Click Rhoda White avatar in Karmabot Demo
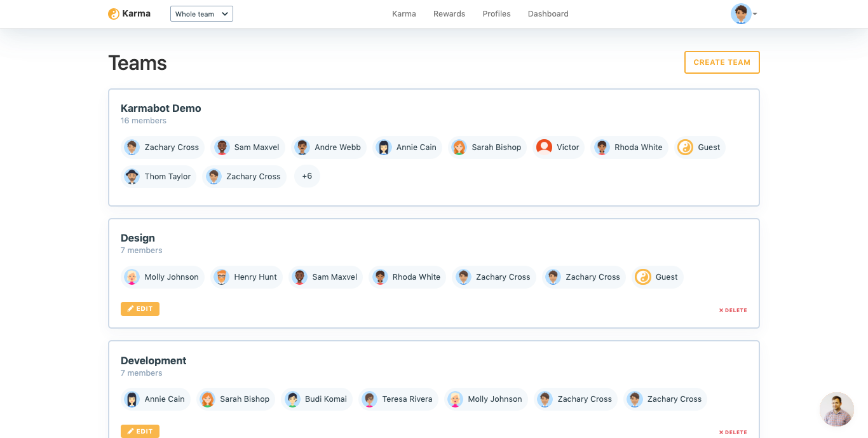 tap(602, 147)
